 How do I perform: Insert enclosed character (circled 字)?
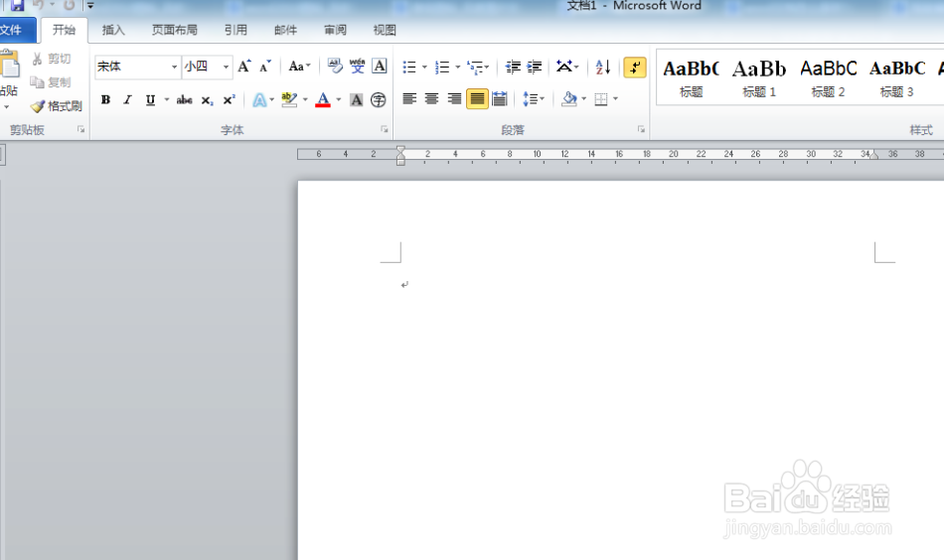(378, 100)
